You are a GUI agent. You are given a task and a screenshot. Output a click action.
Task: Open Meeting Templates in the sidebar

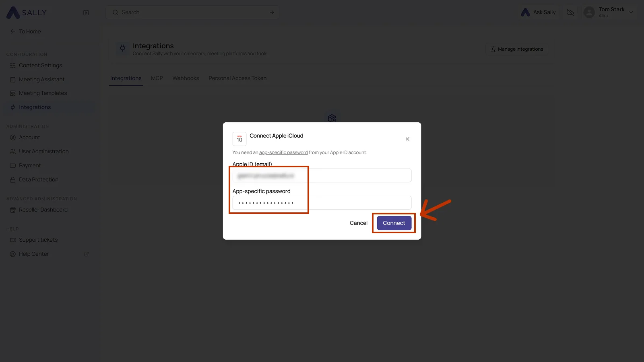pyautogui.click(x=43, y=93)
